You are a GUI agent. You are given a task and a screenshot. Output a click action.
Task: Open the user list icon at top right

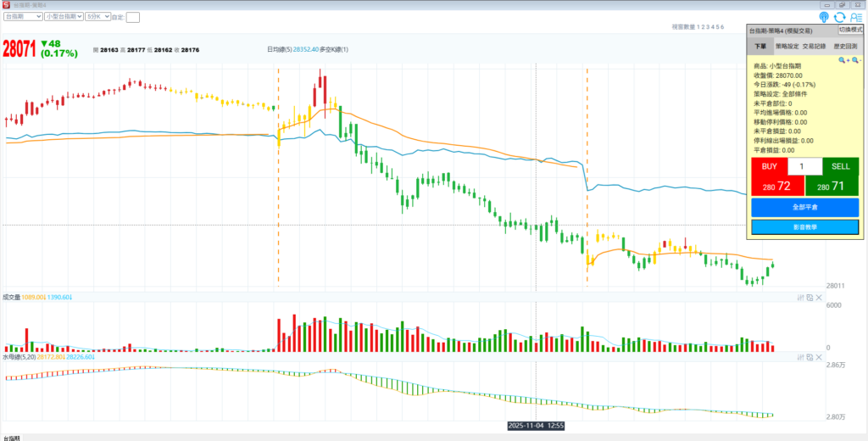tap(854, 17)
